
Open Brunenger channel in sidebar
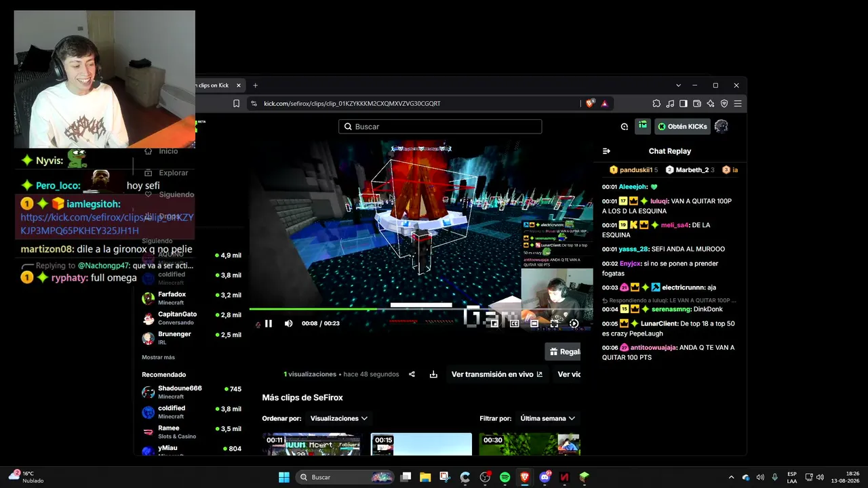click(191, 338)
